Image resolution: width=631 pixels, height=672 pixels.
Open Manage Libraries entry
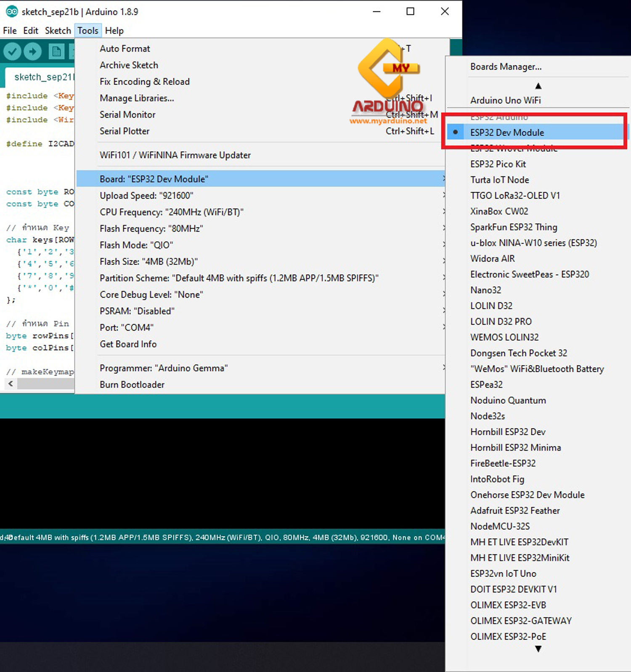point(137,98)
